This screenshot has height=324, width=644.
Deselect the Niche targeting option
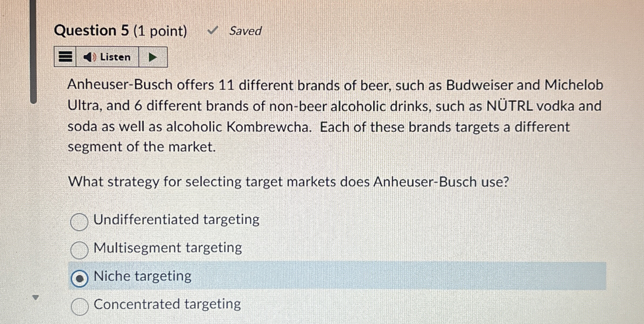point(80,277)
